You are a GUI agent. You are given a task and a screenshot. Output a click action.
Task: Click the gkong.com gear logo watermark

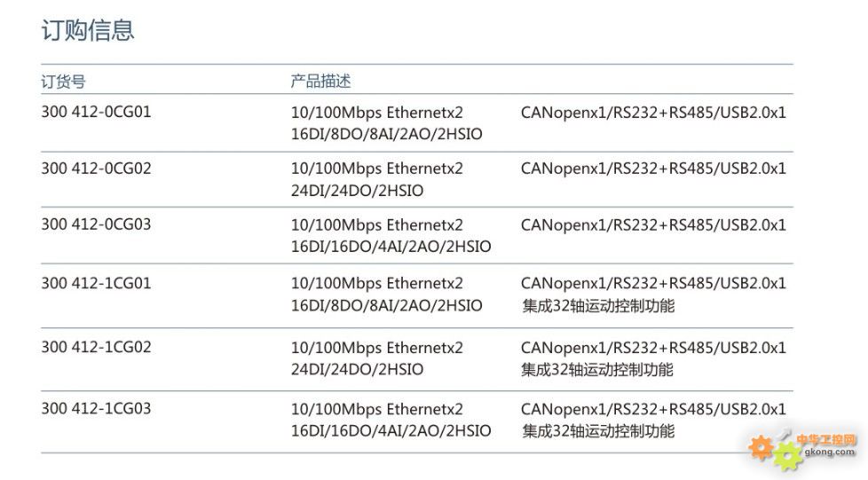802,450
